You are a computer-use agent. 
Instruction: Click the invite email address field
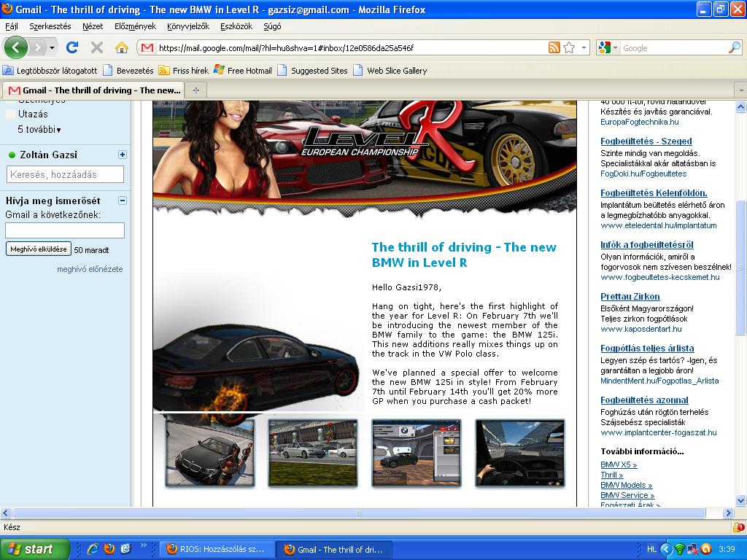point(65,230)
